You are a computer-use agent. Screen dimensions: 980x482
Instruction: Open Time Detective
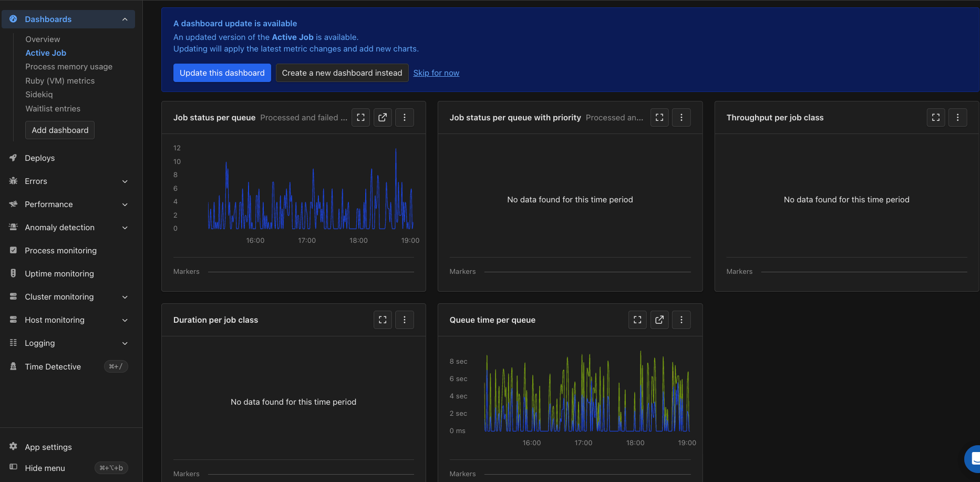click(x=53, y=367)
